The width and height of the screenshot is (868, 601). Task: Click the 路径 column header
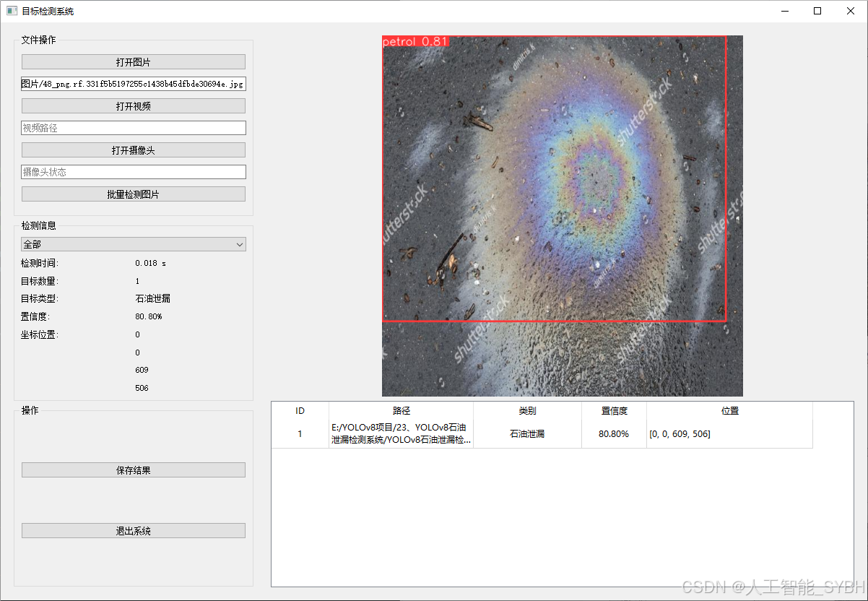point(402,410)
